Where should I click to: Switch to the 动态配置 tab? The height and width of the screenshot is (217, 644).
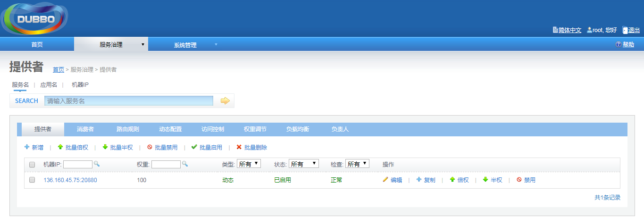pos(170,129)
